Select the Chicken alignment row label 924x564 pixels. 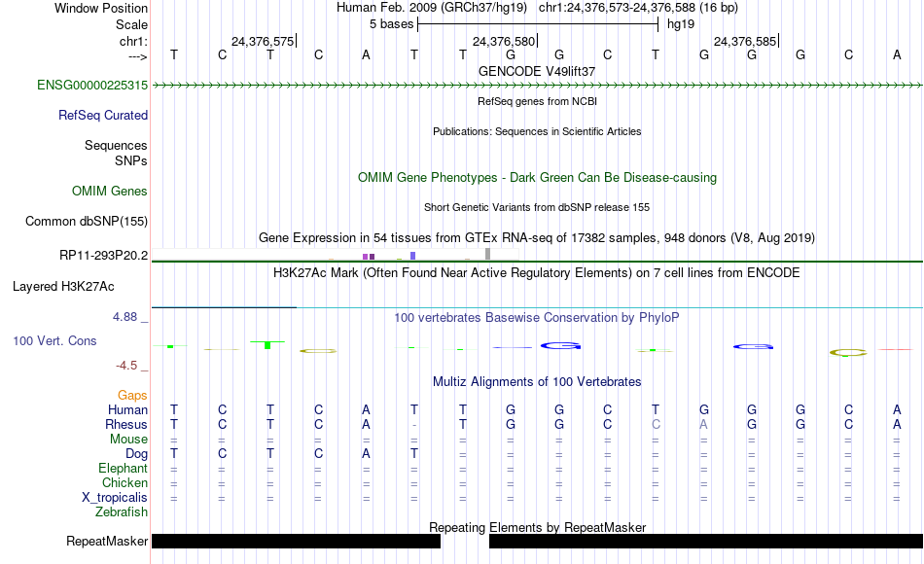pyautogui.click(x=124, y=482)
